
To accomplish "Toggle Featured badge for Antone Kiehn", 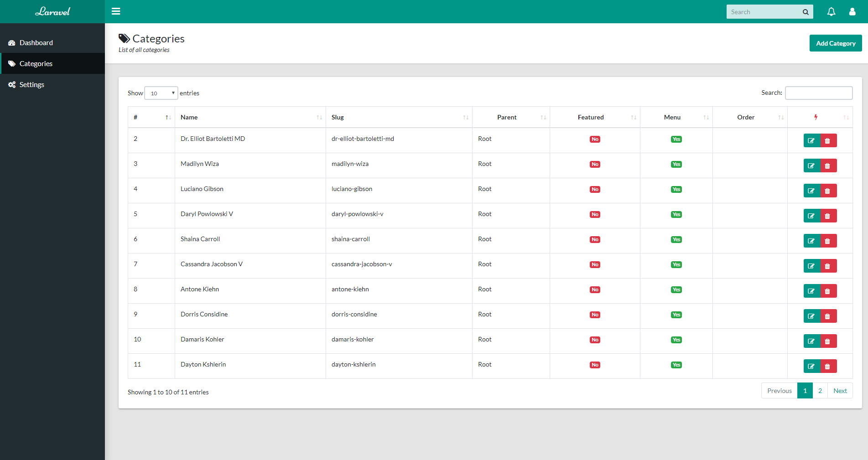I will pos(595,289).
